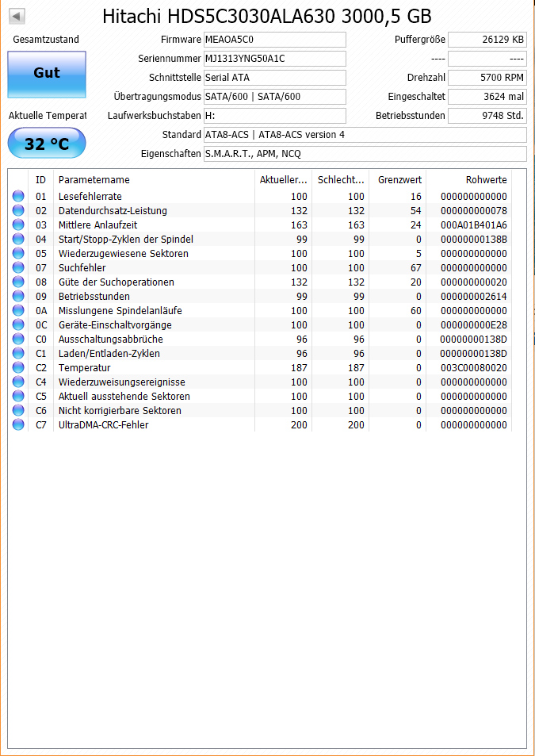The width and height of the screenshot is (535, 756).
Task: Focus the Standard field ATA8-ACS
Action: [x=365, y=135]
